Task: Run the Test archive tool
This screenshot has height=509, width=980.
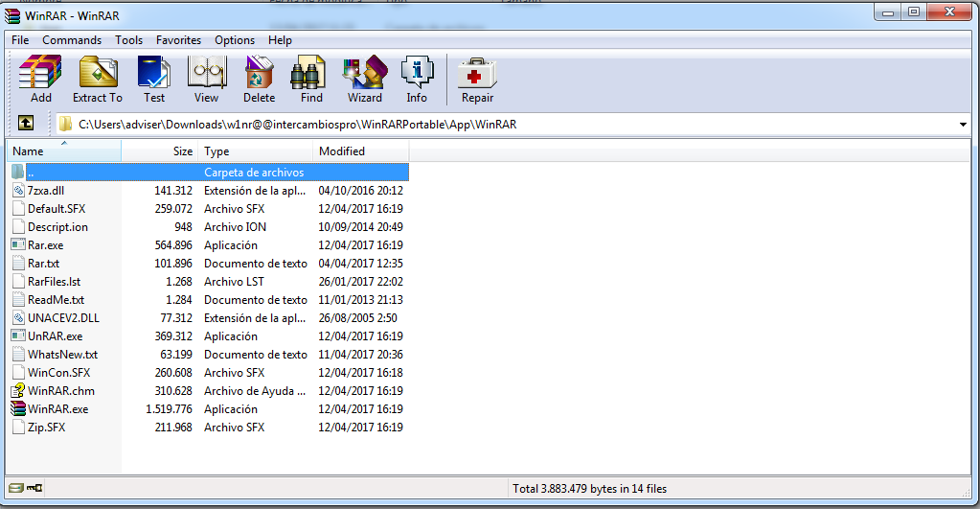Action: (x=153, y=71)
